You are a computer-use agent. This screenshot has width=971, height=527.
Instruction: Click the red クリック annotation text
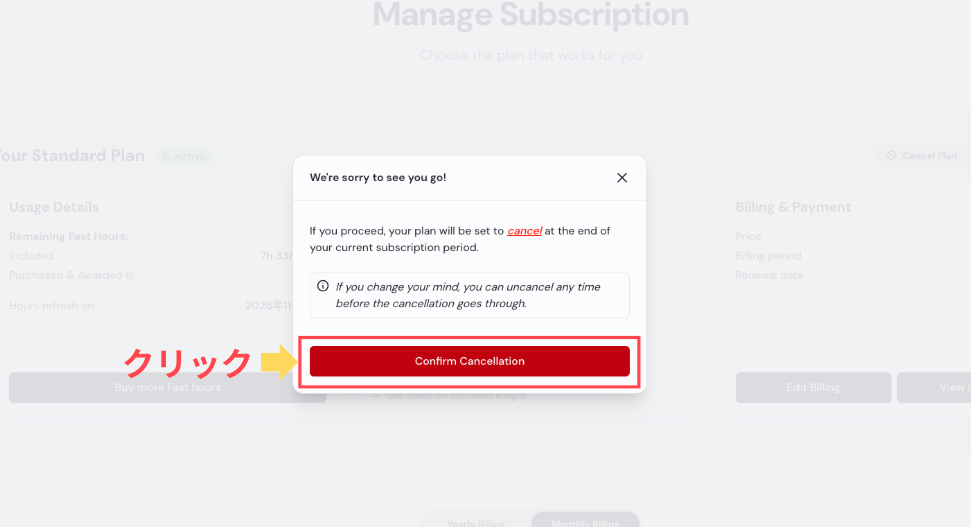pos(187,363)
